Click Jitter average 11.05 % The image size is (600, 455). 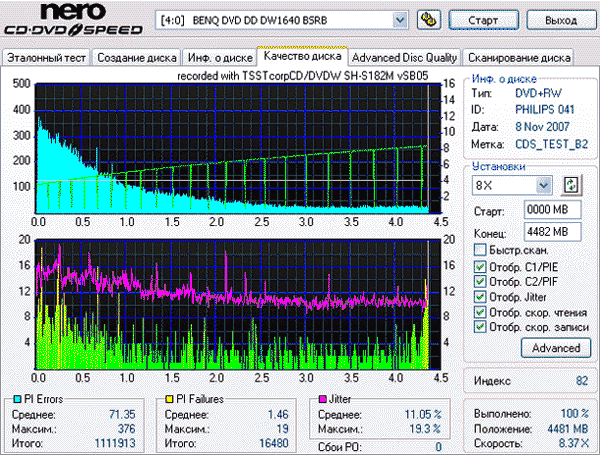tap(423, 414)
